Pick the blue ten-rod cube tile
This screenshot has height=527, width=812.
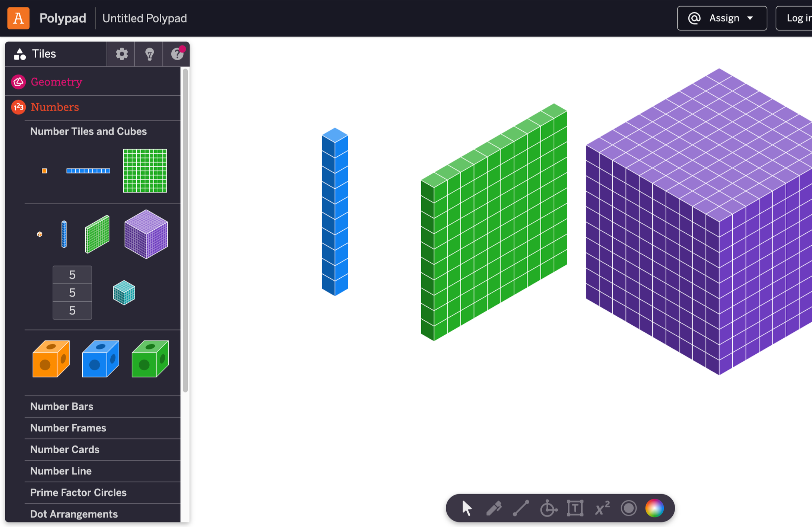click(64, 234)
